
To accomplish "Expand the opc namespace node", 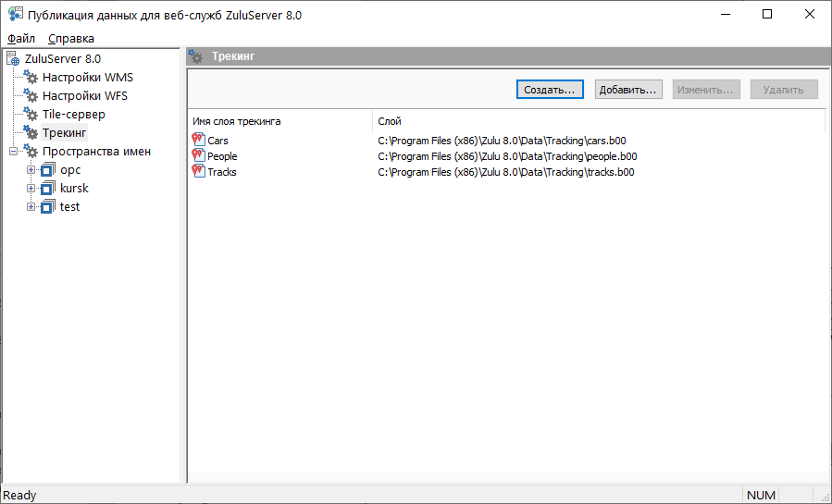I will 31,170.
